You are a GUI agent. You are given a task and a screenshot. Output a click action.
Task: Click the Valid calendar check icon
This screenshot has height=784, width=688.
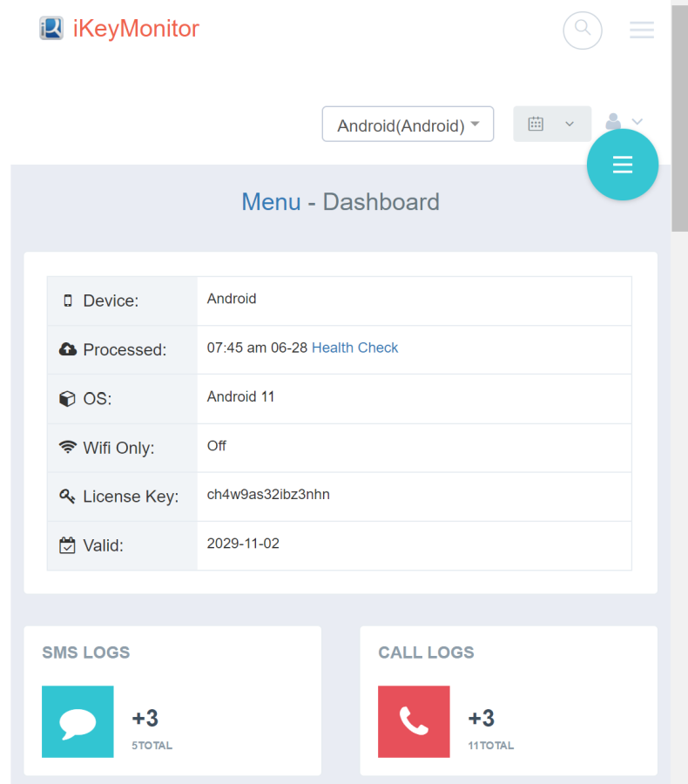click(x=67, y=545)
